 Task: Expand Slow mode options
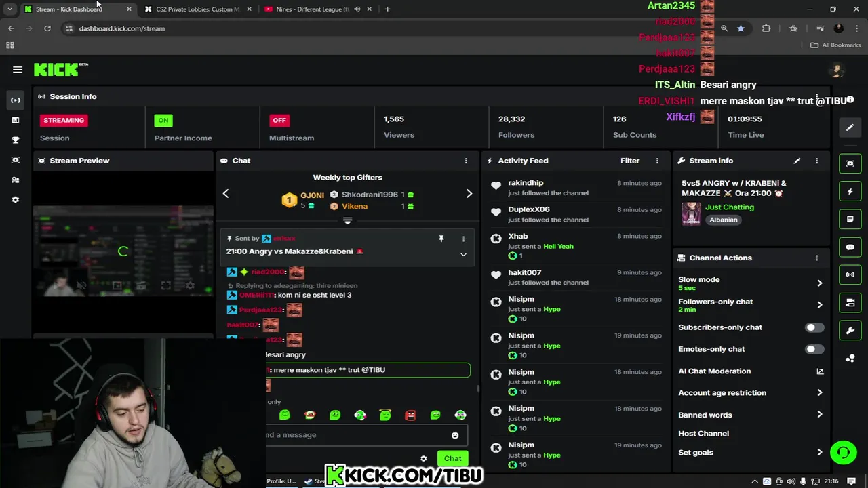820,283
